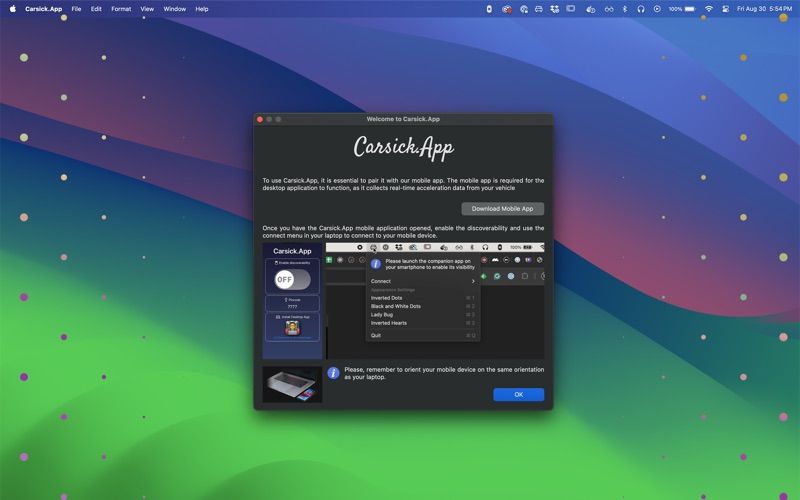Open the Apple menu
The width and height of the screenshot is (800, 500).
coord(12,9)
